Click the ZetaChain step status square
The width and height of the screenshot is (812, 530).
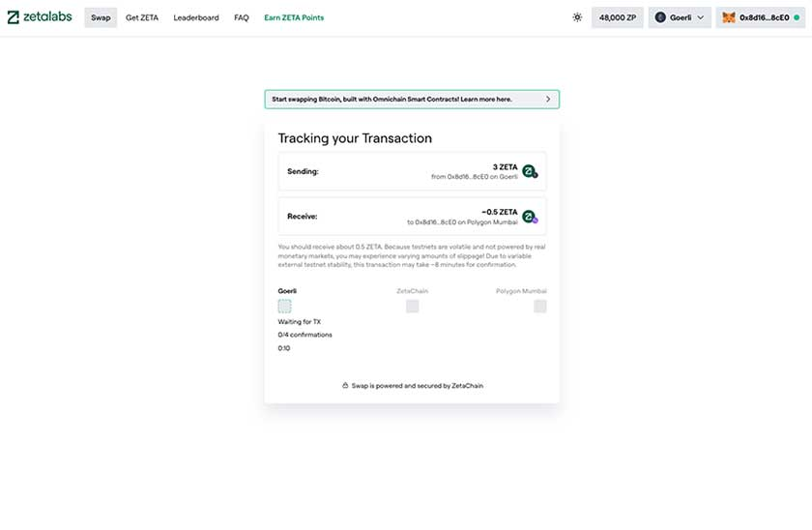412,307
